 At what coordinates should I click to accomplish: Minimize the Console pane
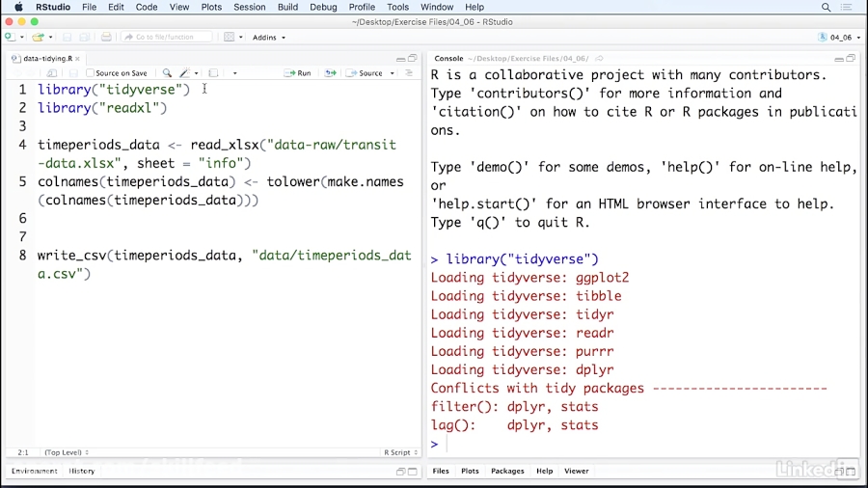tap(839, 59)
